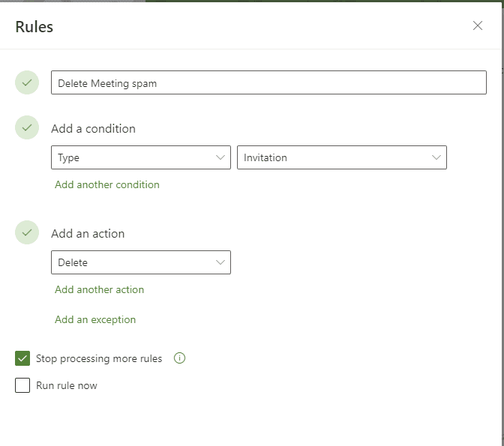This screenshot has height=446, width=504.
Task: Uncheck 'Stop processing more rules' checkbox
Action: 22,358
